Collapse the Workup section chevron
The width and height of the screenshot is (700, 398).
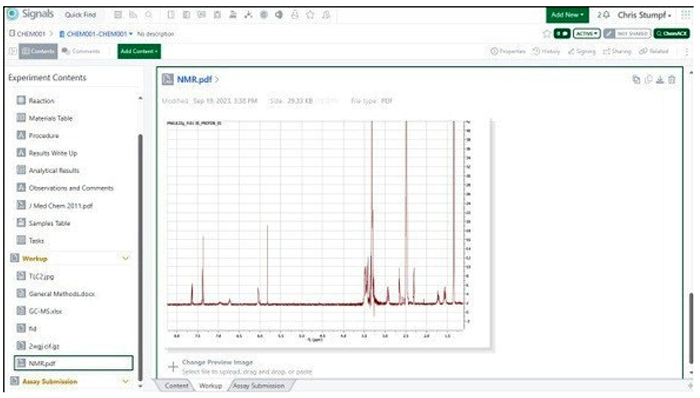tap(125, 258)
